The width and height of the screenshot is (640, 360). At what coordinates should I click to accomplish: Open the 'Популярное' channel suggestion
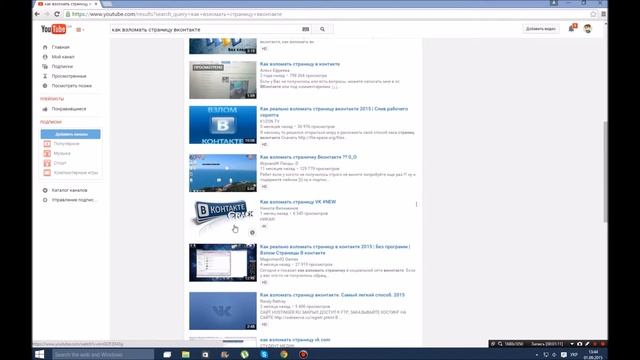tap(66, 144)
